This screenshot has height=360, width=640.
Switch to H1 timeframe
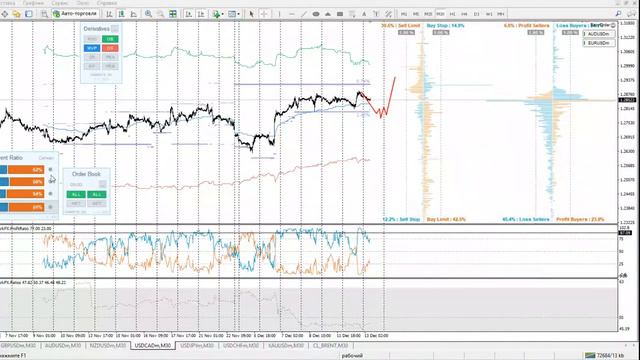point(452,14)
